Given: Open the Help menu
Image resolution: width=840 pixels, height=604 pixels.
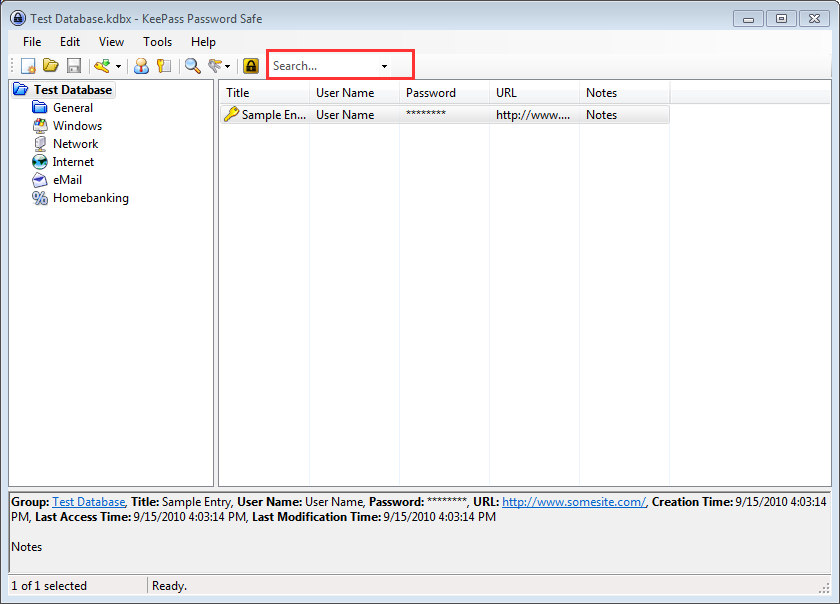Looking at the screenshot, I should point(204,42).
